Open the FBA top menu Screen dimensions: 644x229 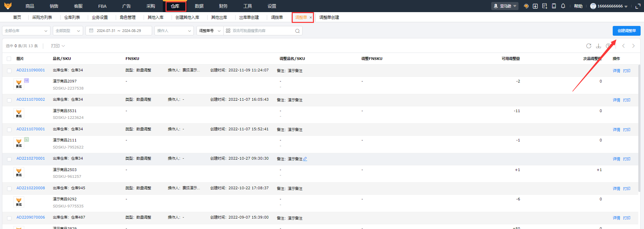(102, 6)
